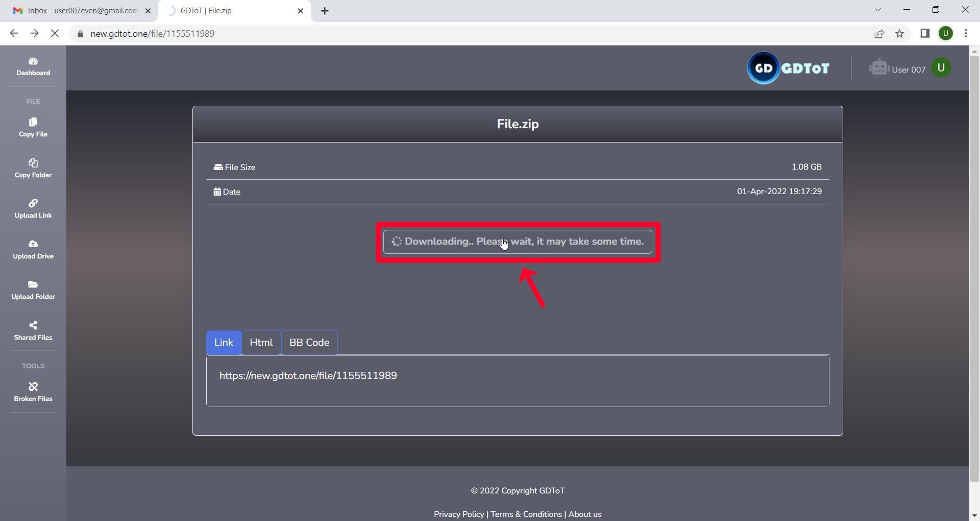Choose Upload Link in sidebar
This screenshot has width=980, height=521.
click(33, 209)
